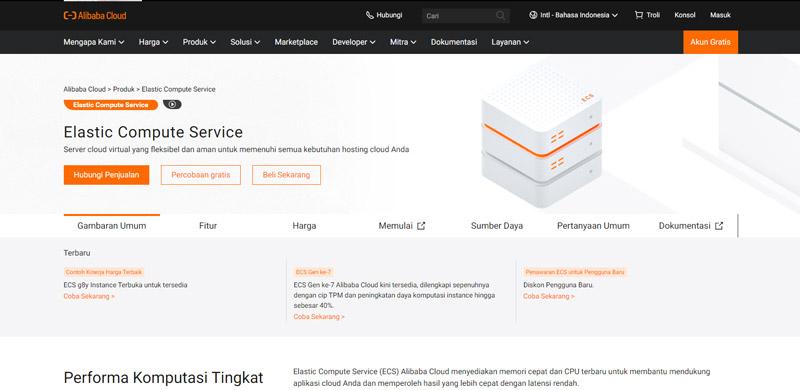Click the phone icon beside Hubungi
800x390 pixels.
coord(369,15)
